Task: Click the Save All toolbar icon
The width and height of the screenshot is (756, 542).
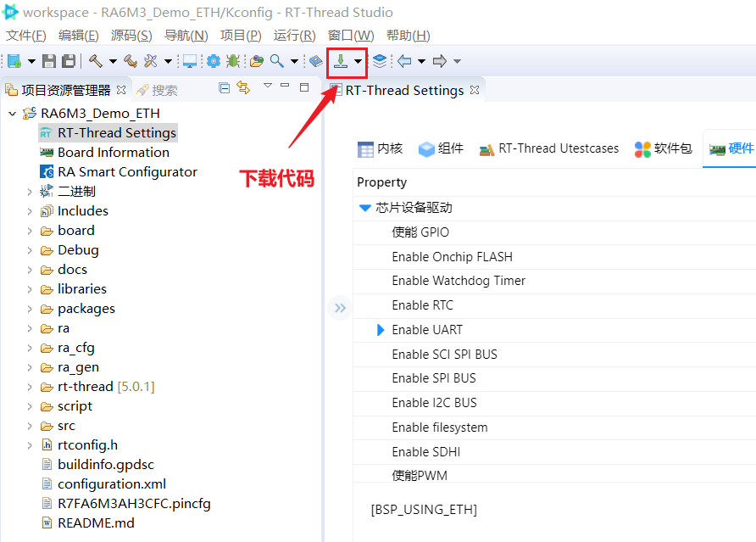Action: pos(69,61)
